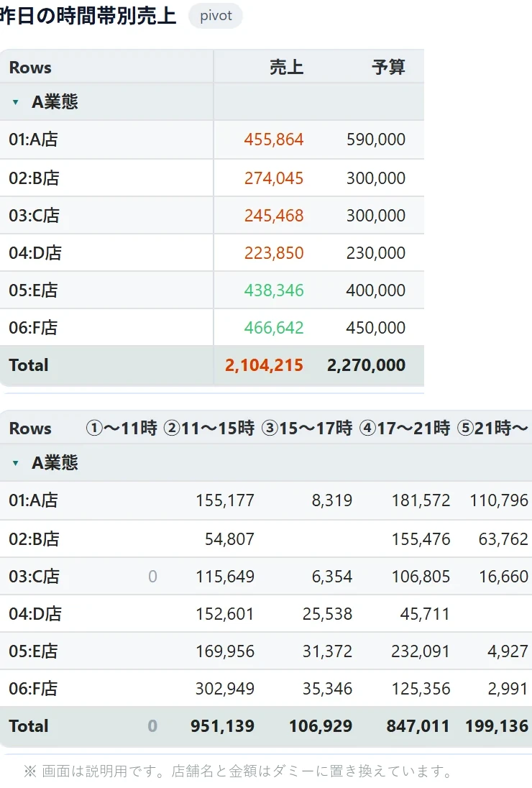The image size is (532, 788).
Task: Click value 63,762 in 02:B店 row
Action: 503,539
